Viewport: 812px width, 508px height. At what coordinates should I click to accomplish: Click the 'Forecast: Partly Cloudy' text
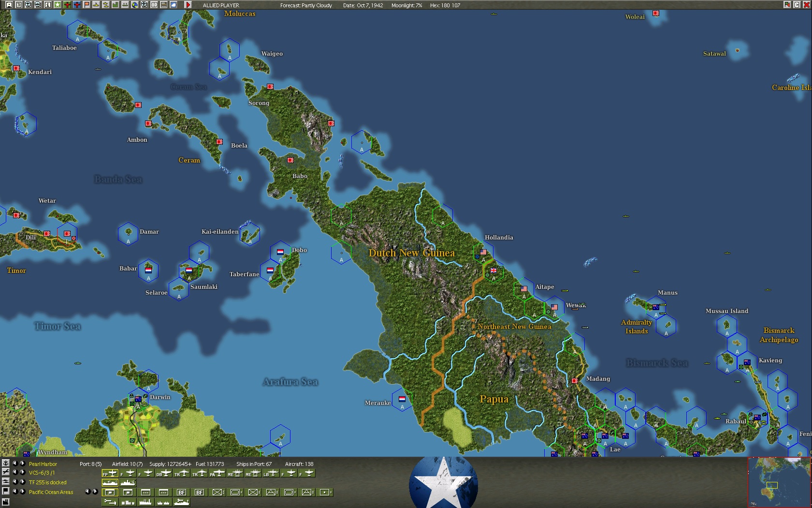coord(306,5)
